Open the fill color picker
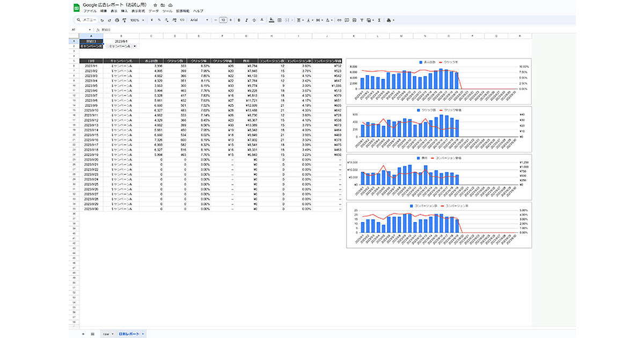Screen dimensions: 644x338 coord(272,20)
